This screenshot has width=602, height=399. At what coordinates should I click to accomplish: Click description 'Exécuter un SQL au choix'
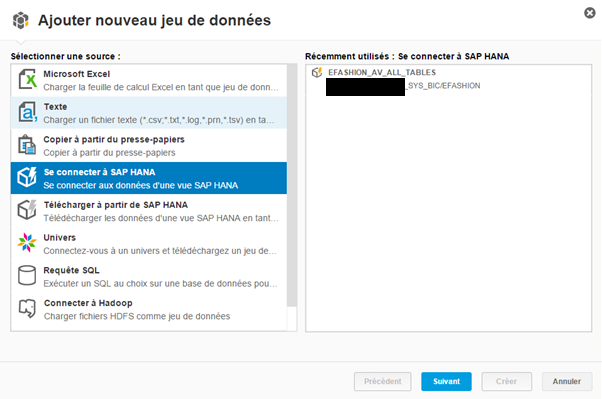[160, 283]
